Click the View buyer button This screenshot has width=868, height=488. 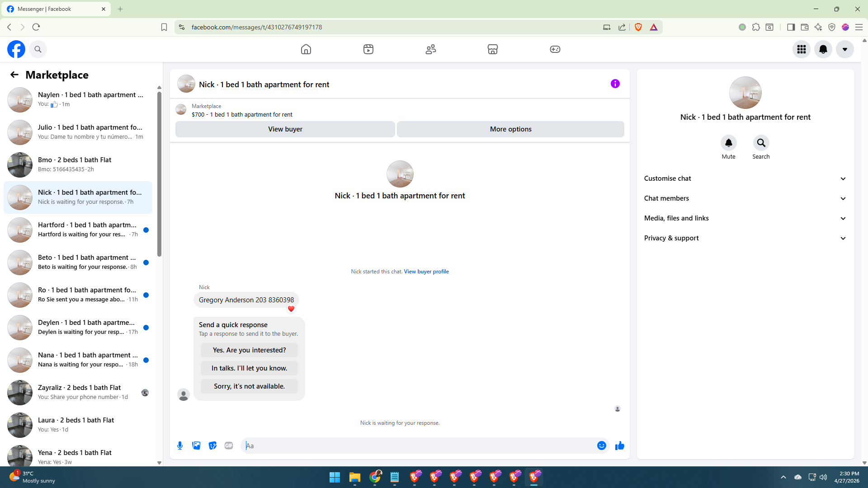point(285,129)
